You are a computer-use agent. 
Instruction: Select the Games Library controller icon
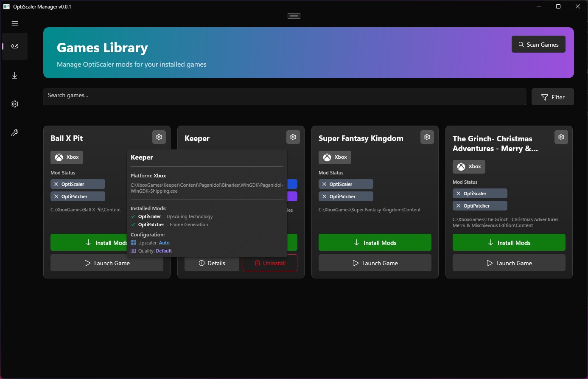pos(15,46)
